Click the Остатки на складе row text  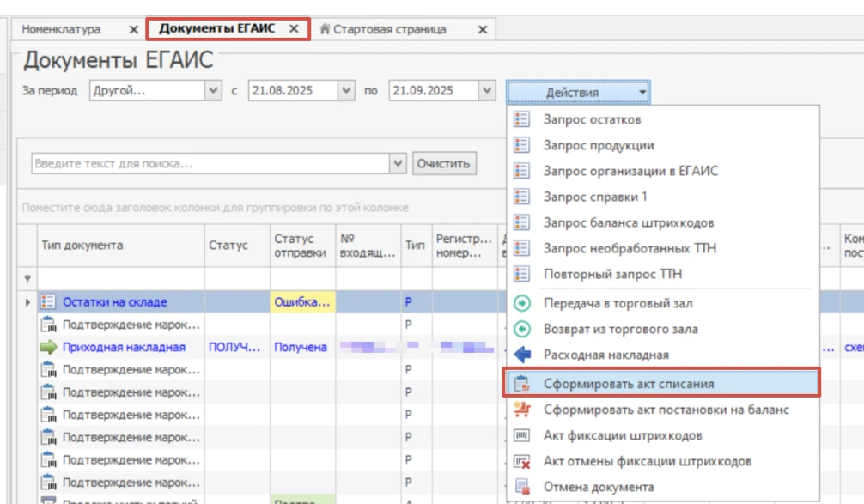[x=114, y=302]
